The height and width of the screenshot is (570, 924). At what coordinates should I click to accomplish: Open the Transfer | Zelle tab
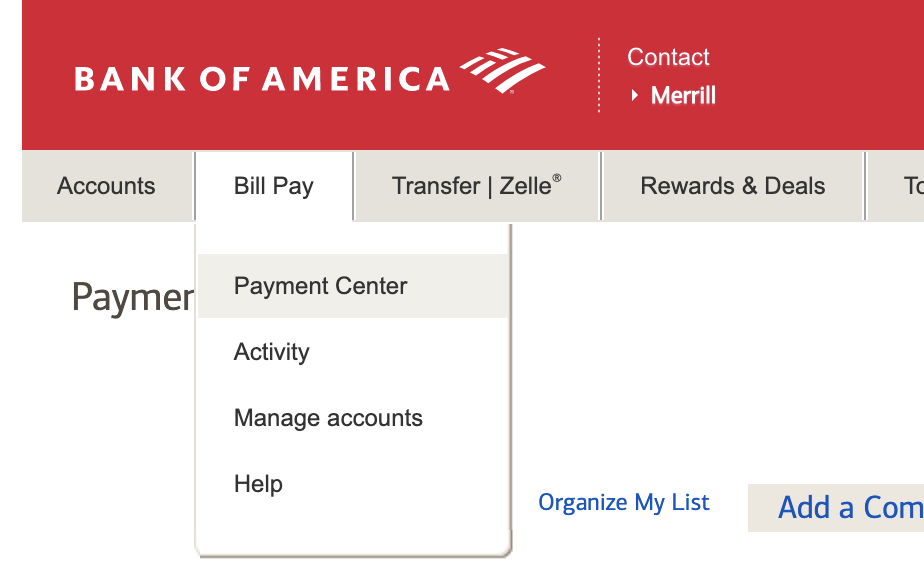(476, 186)
